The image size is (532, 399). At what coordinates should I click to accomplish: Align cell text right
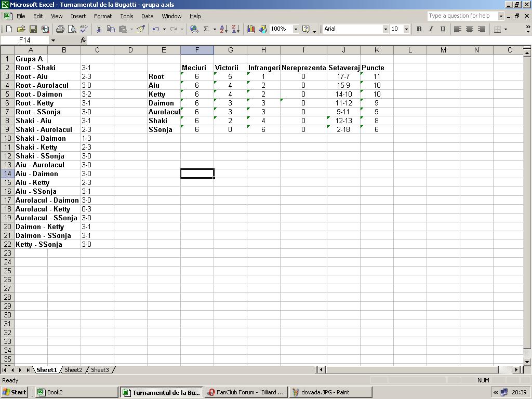(482, 29)
